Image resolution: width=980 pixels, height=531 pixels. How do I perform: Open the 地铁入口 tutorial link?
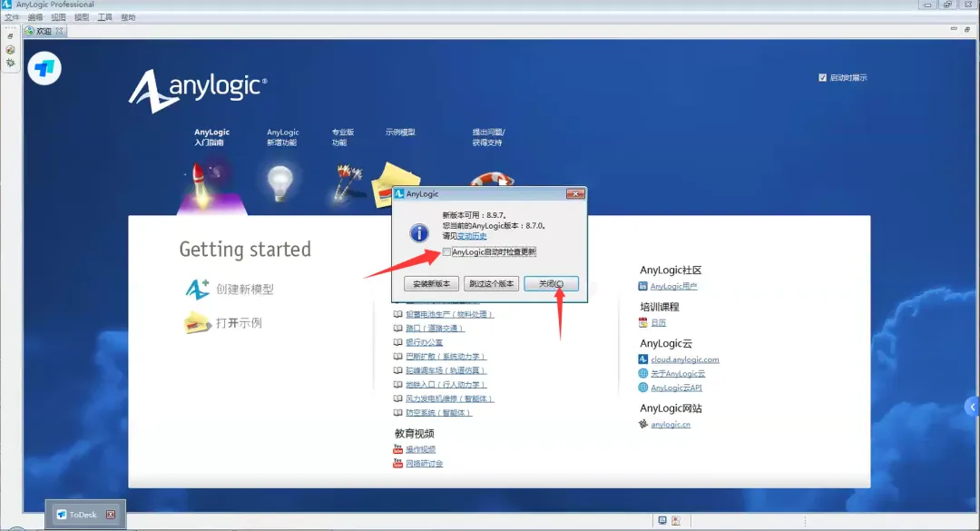click(446, 385)
